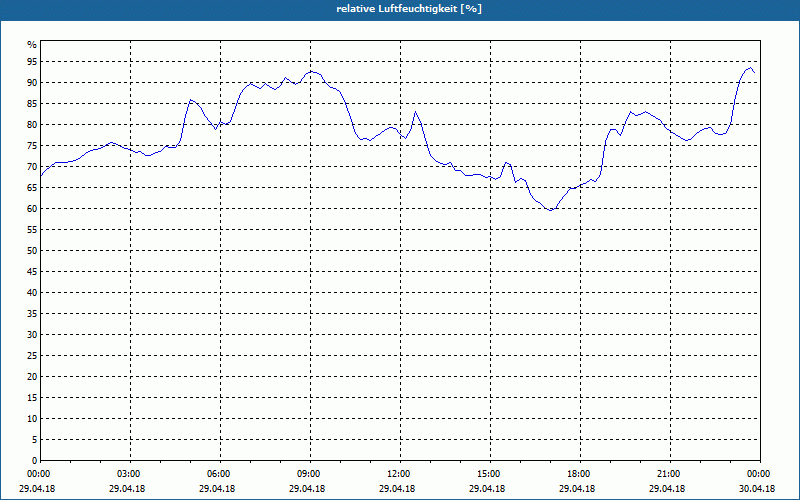Click the 29.04.18 date under 06:00
The height and width of the screenshot is (500, 800).
(217, 488)
